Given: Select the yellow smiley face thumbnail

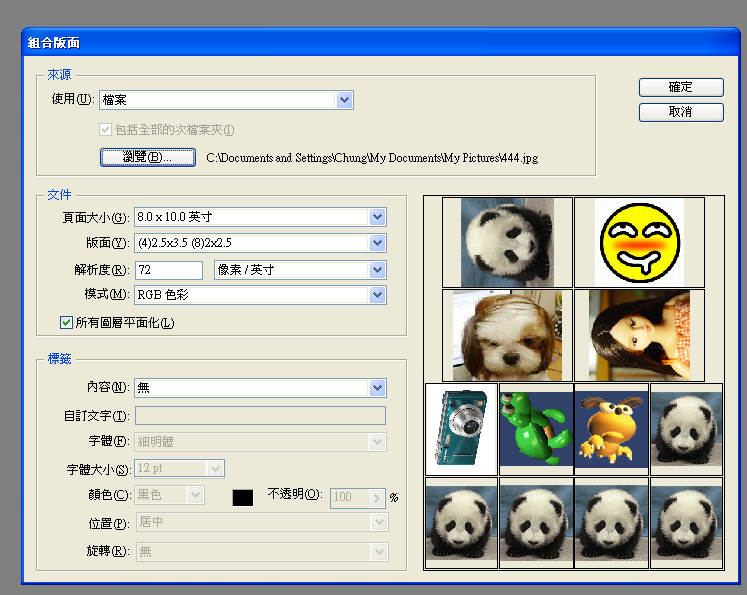Looking at the screenshot, I should (x=639, y=241).
